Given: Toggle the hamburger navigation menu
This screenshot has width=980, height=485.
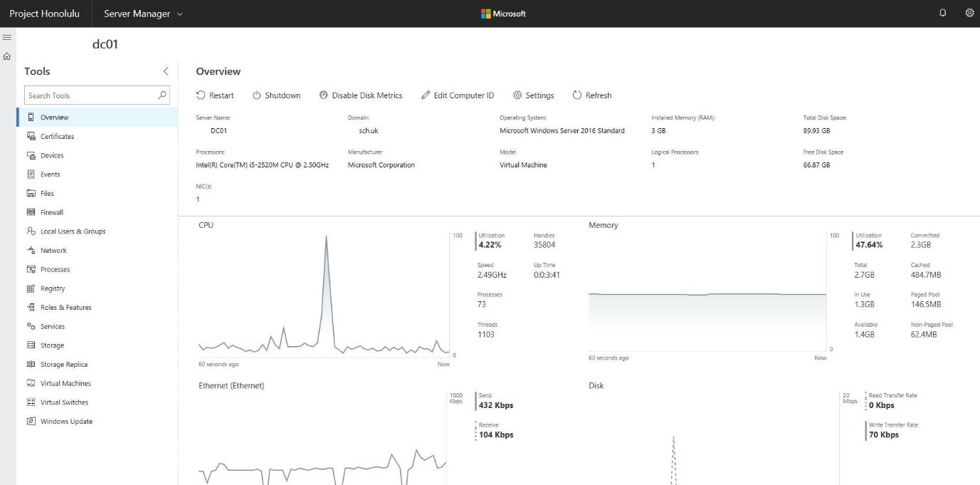Looking at the screenshot, I should (x=6, y=37).
